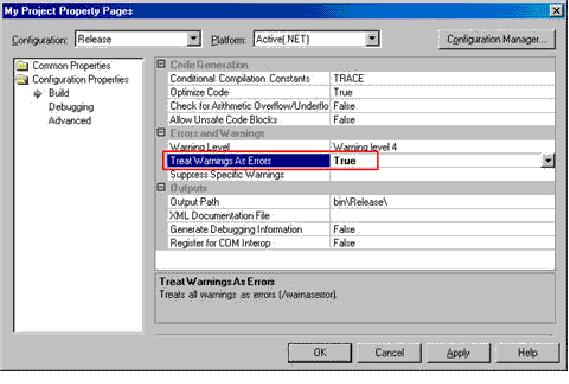Select Common Properties in the tree
The height and width of the screenshot is (384, 569).
click(x=71, y=65)
